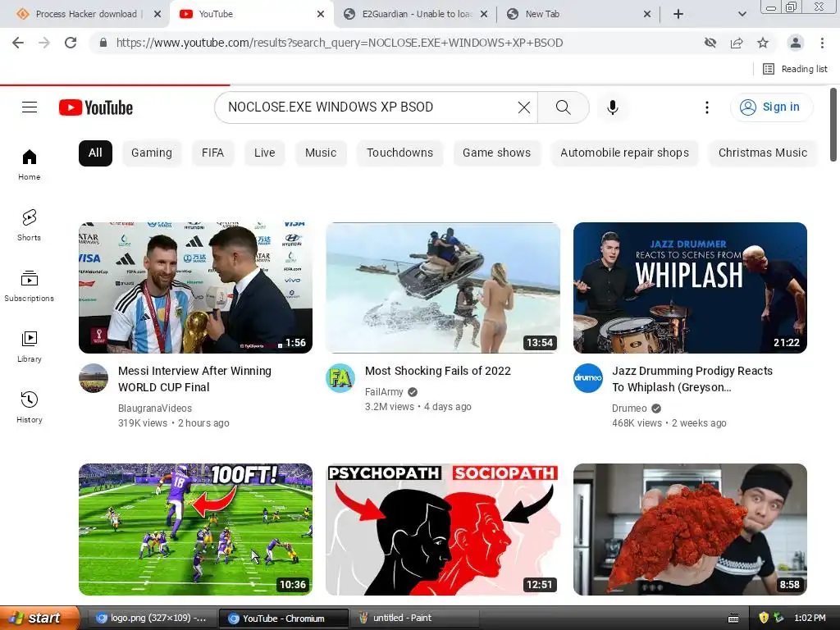Open the Reading list button
The height and width of the screenshot is (630, 840).
click(795, 69)
